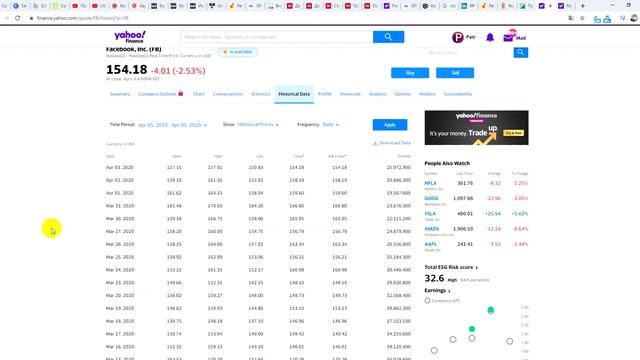Image resolution: width=640 pixels, height=360 pixels.
Task: Open the Statistics tab
Action: (260, 94)
